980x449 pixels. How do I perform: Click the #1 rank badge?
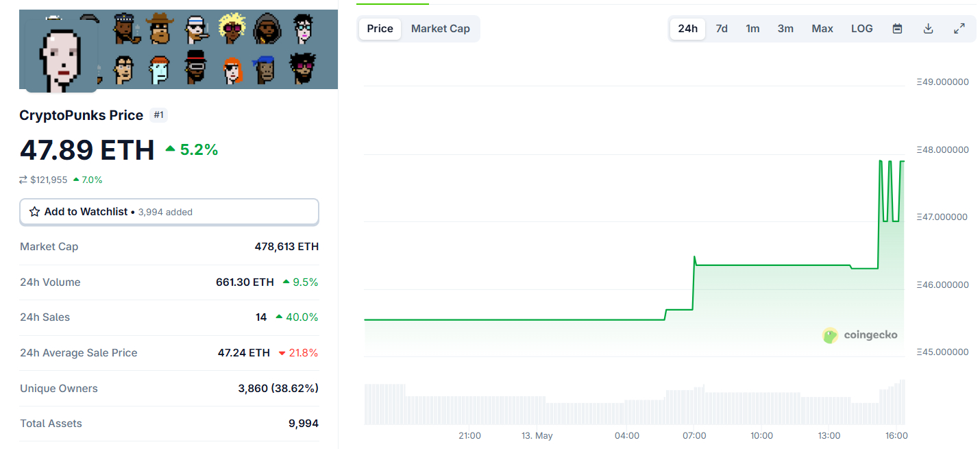(158, 115)
